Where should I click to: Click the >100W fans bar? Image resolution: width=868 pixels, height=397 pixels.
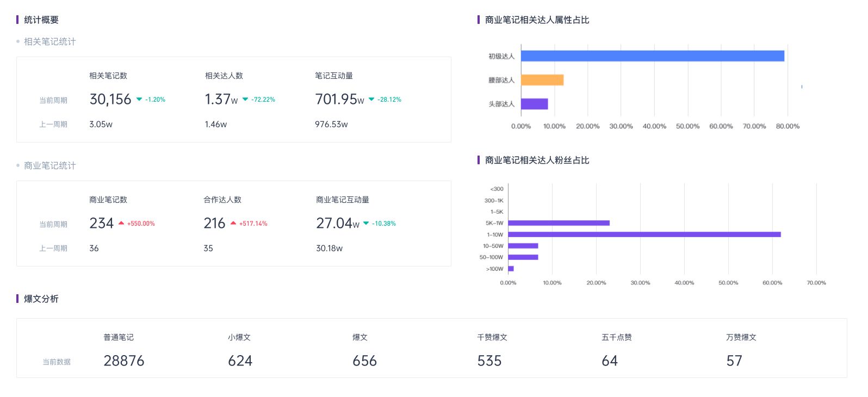click(x=511, y=269)
